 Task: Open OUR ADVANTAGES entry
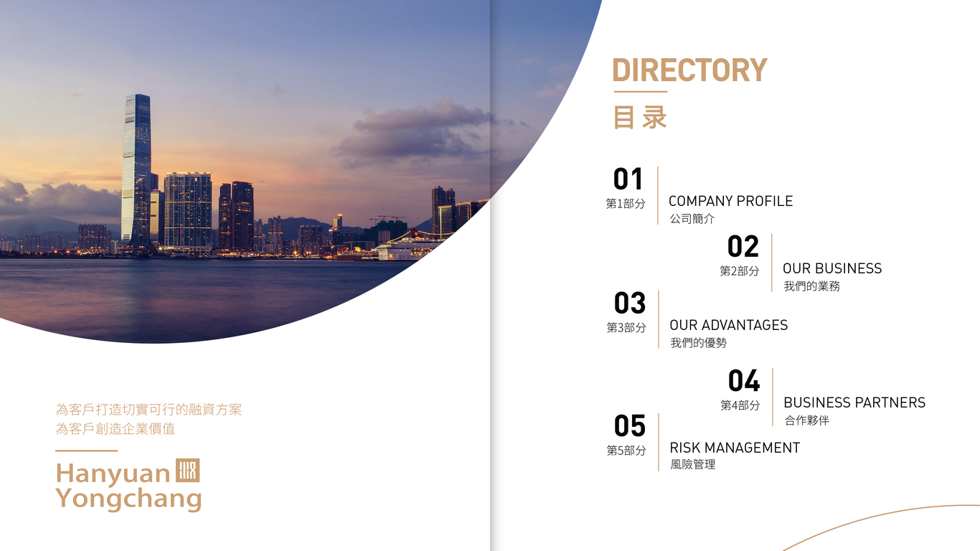729,326
